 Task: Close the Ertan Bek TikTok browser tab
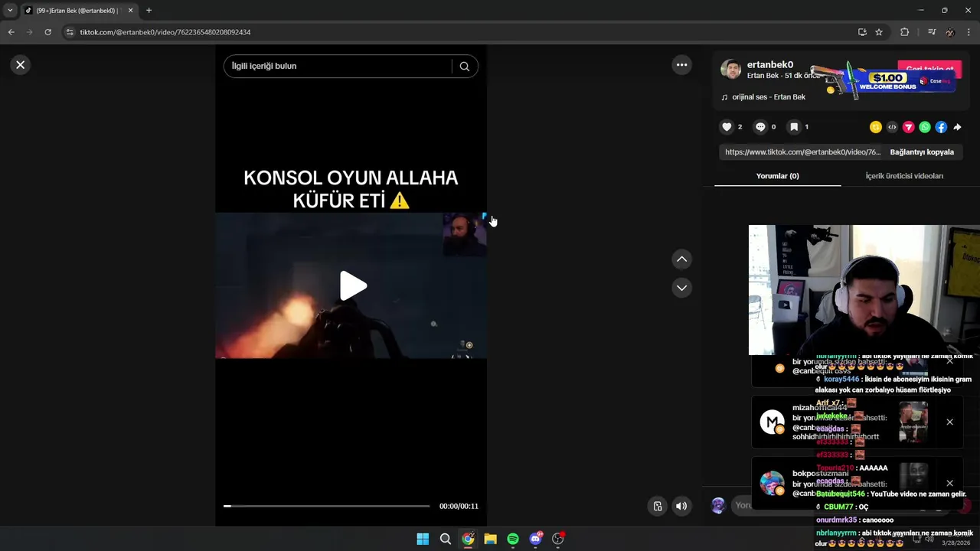pos(130,11)
